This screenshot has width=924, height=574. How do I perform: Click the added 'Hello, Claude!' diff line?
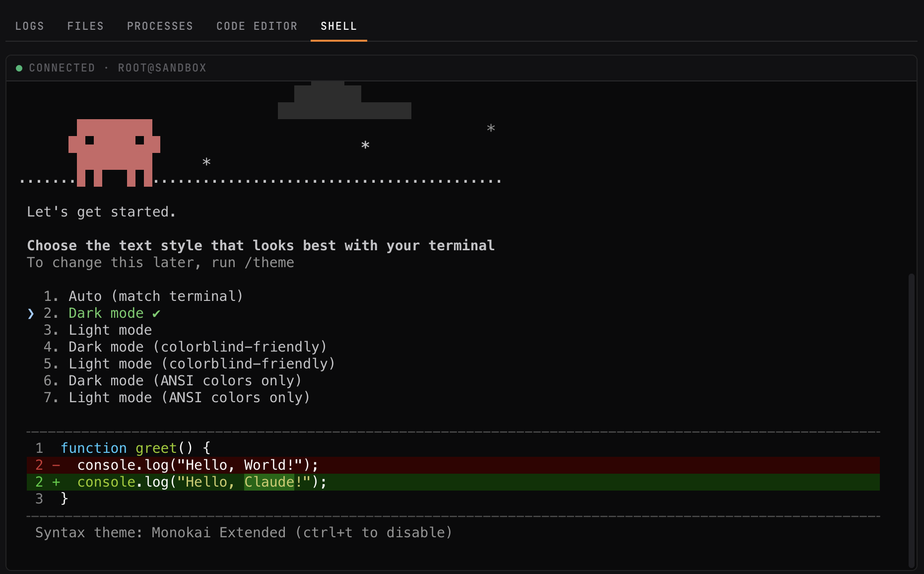(453, 482)
